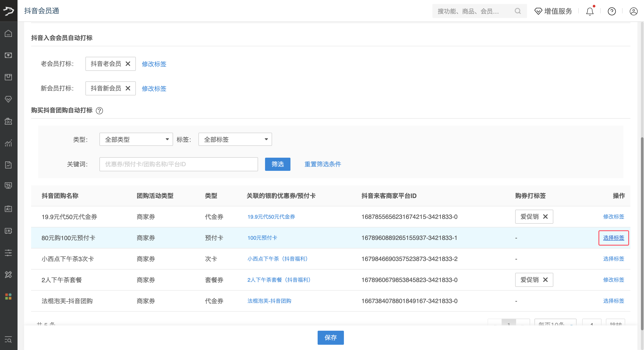Click the 次卡 type cell
This screenshot has width=644, height=350.
coord(211,259)
